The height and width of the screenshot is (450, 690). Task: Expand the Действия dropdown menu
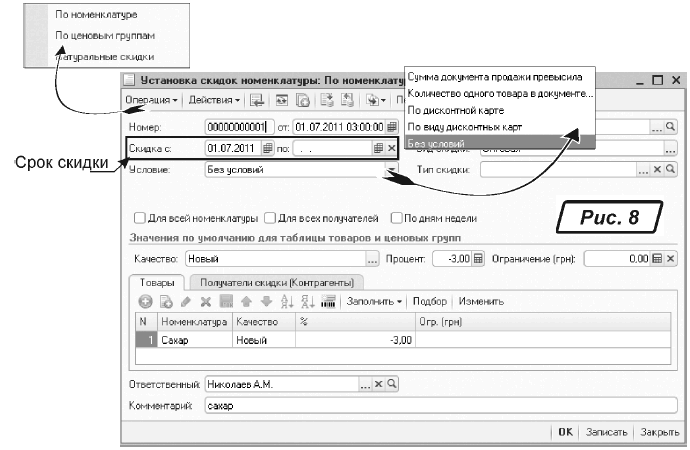coord(213,100)
